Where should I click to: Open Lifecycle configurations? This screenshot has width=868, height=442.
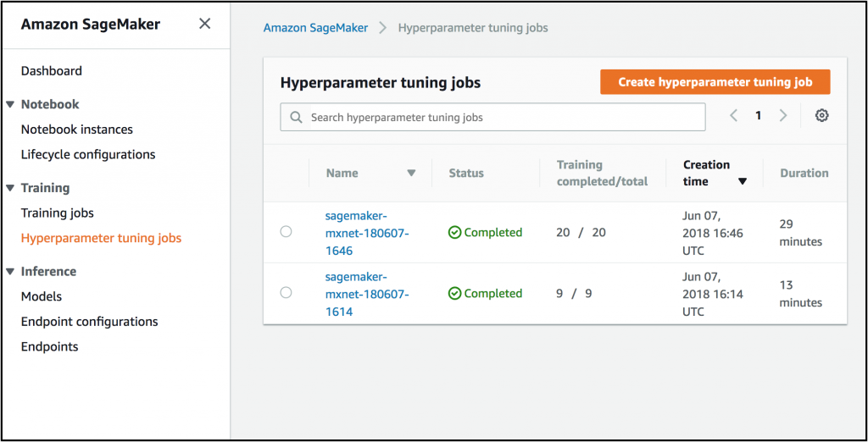pyautogui.click(x=88, y=154)
